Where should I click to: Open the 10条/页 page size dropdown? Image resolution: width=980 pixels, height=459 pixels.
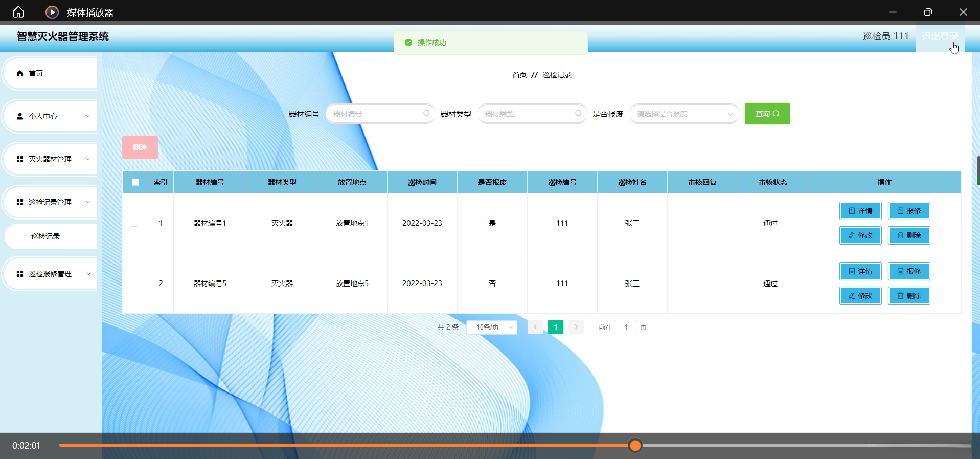coord(492,327)
